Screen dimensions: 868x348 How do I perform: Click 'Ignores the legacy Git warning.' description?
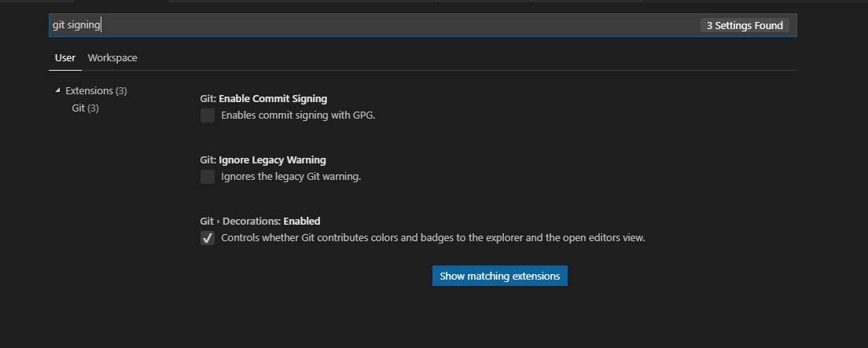291,177
